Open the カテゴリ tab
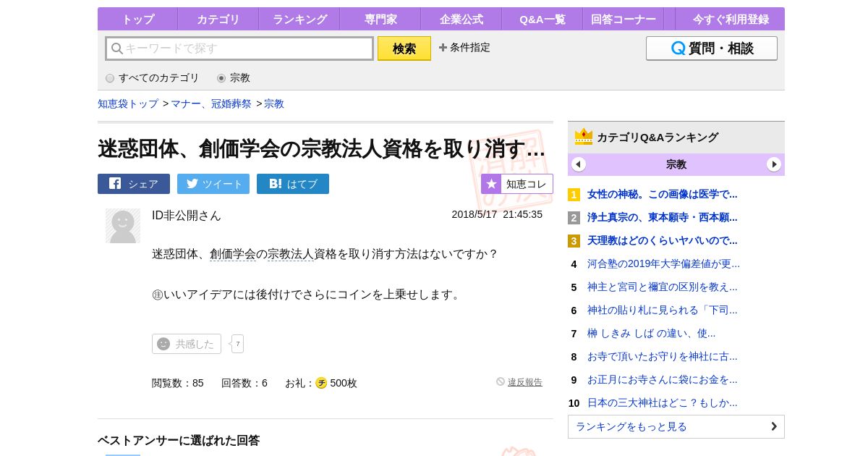 (x=218, y=20)
